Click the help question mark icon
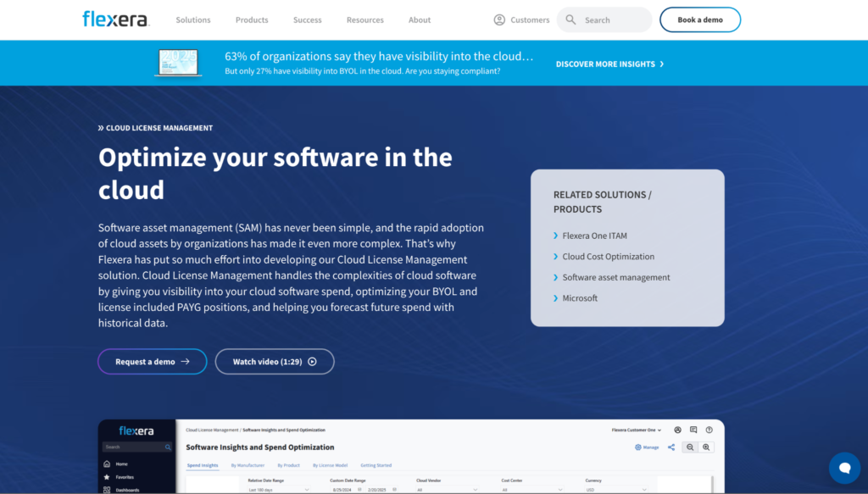This screenshot has width=868, height=494. point(709,430)
